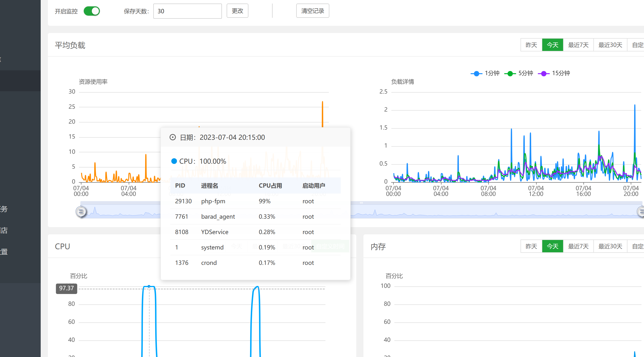The height and width of the screenshot is (357, 644).
Task: Click the crond process name
Action: pos(209,263)
